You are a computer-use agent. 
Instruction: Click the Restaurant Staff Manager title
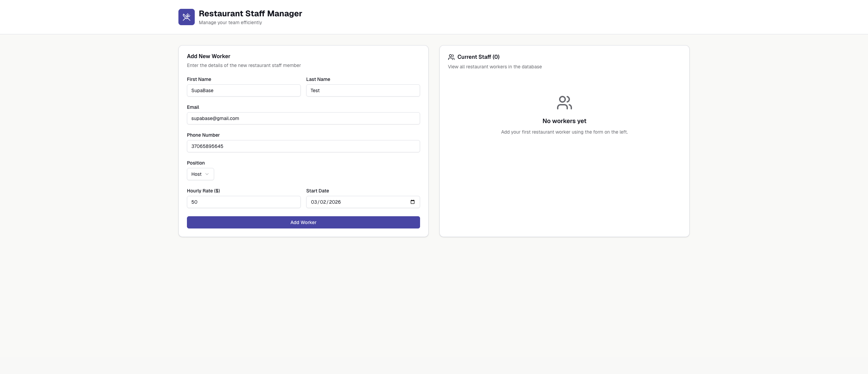(250, 14)
